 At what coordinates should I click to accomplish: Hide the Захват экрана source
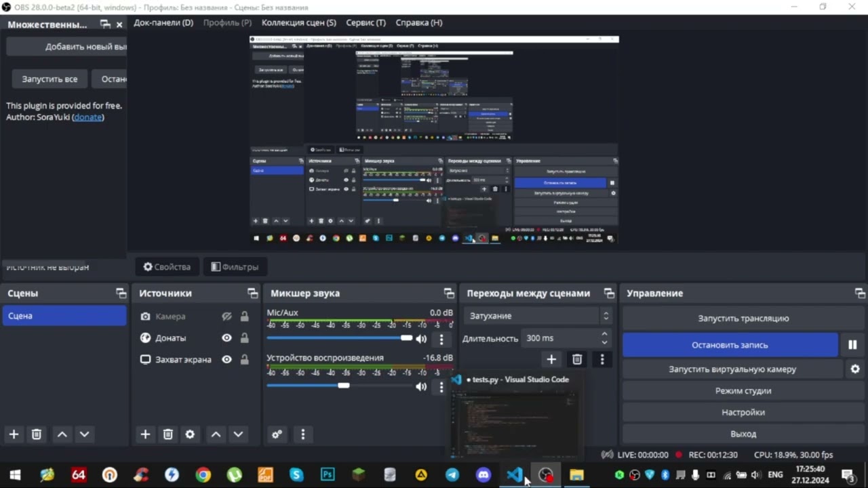coord(226,360)
